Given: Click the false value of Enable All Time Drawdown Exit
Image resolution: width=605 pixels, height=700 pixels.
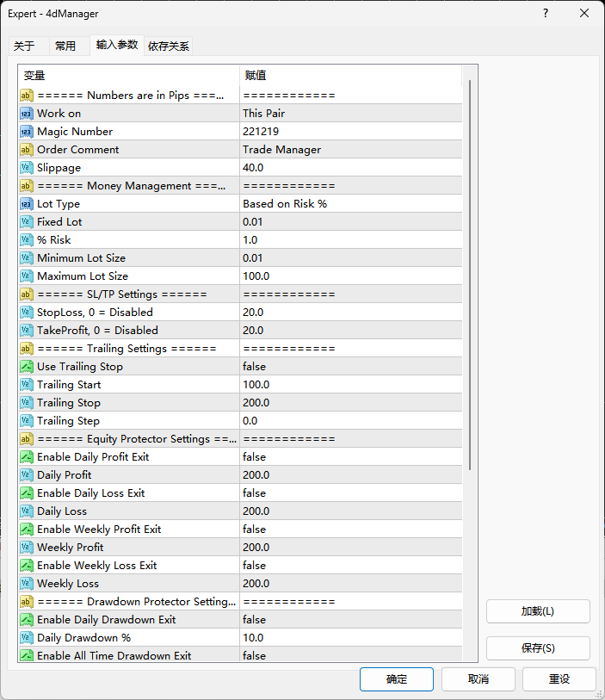Looking at the screenshot, I should pos(255,656).
